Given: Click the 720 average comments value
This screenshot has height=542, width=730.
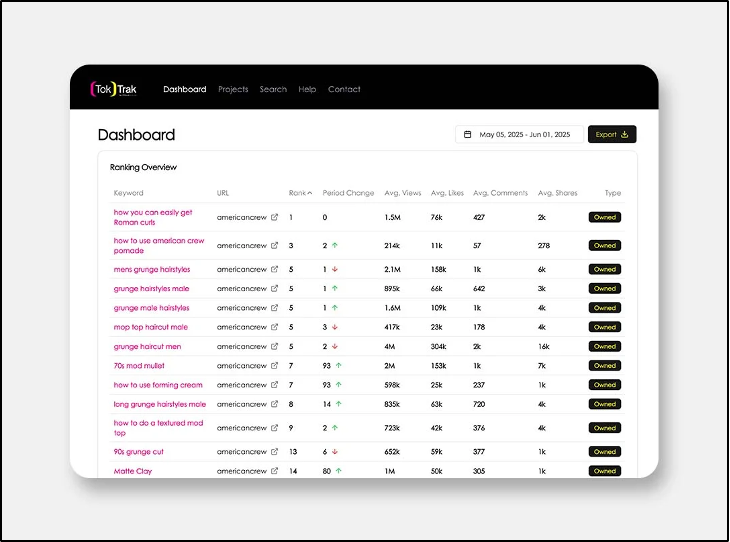Looking at the screenshot, I should pos(479,404).
